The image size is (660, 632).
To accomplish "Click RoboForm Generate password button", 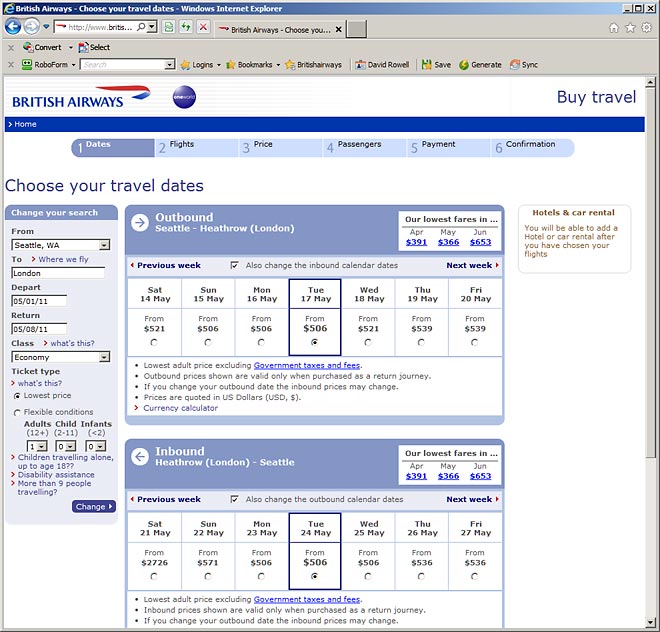I will 480,65.
